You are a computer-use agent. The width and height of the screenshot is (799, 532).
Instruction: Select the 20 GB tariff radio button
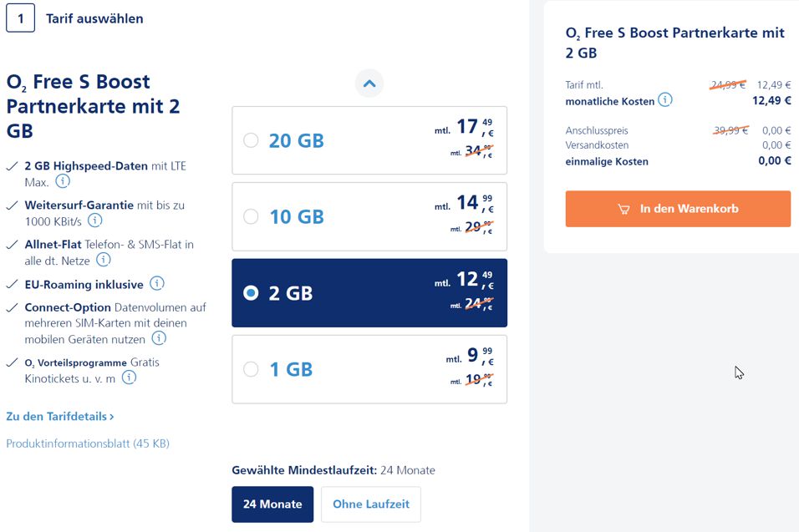(251, 140)
